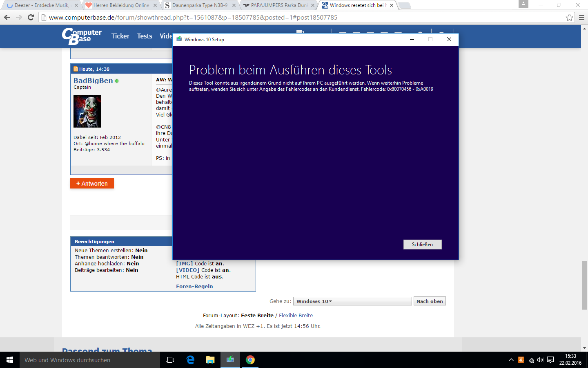588x368 pixels.
Task: Click Schließen in Windows 10 Setup
Action: click(x=422, y=245)
